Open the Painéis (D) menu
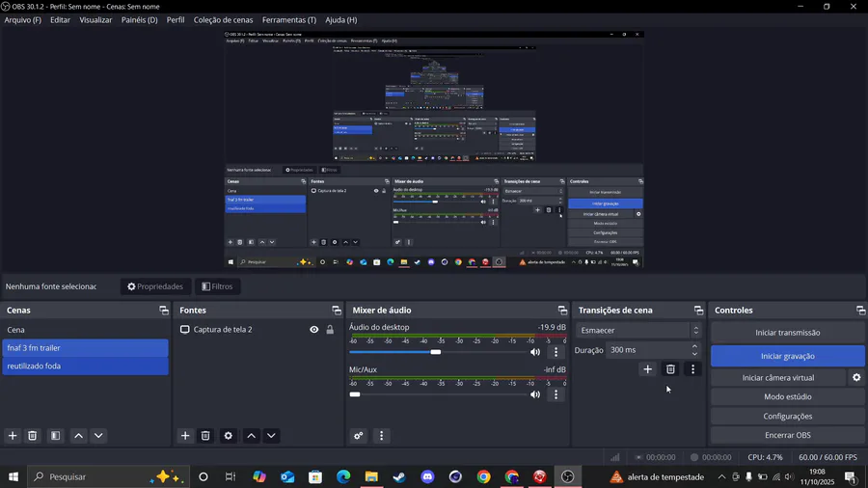Image resolution: width=868 pixels, height=488 pixels. pos(140,20)
